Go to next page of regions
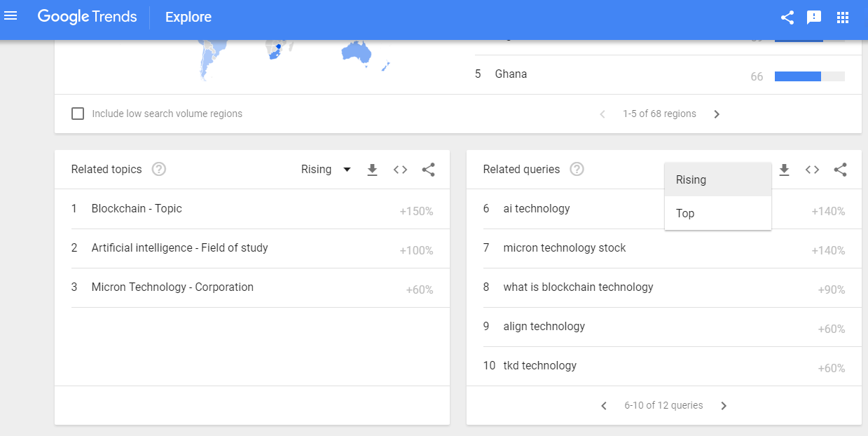Screen dimensions: 868x436 coord(717,114)
